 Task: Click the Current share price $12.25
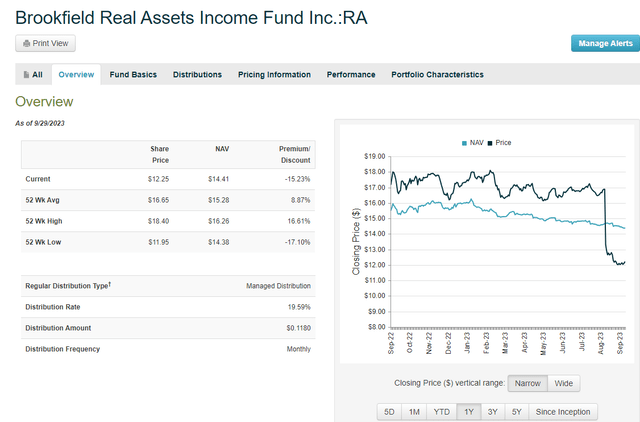pyautogui.click(x=158, y=179)
